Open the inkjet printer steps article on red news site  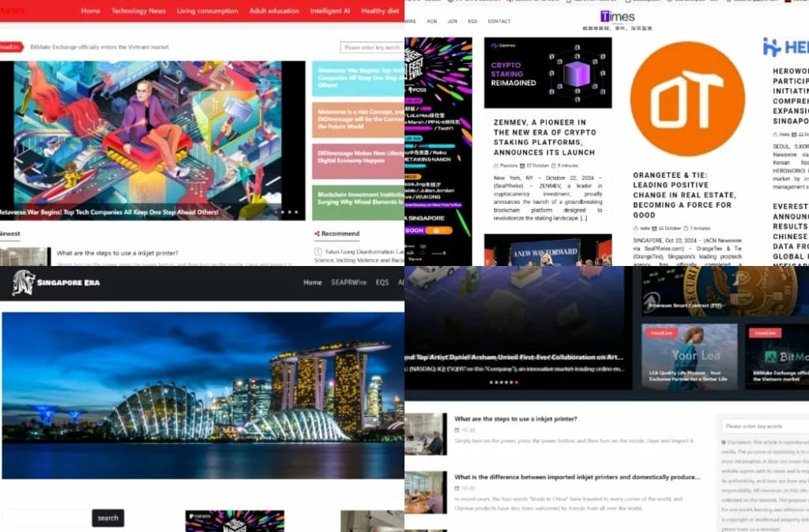click(x=117, y=253)
